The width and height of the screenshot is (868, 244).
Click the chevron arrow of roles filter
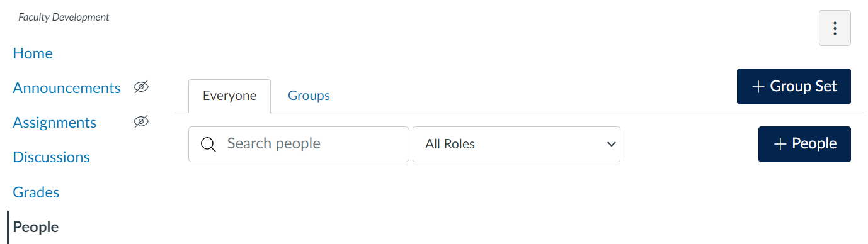(x=610, y=144)
